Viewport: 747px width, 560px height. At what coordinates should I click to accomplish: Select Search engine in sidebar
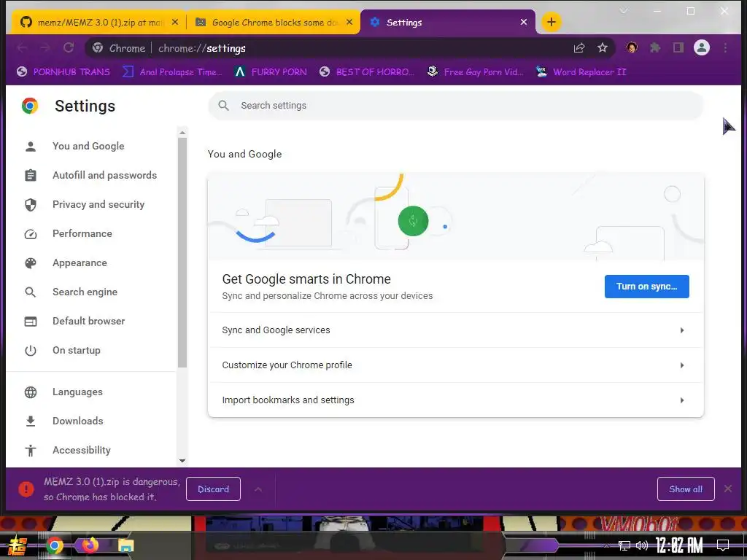tap(85, 292)
